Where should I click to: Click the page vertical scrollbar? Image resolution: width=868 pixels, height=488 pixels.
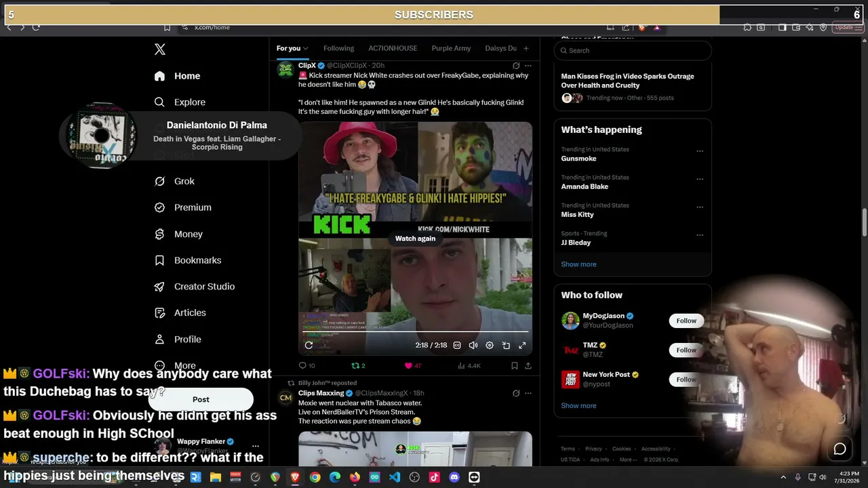[x=864, y=223]
